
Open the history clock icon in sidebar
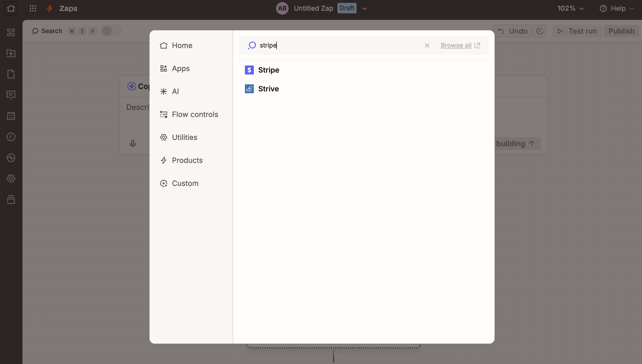[11, 137]
